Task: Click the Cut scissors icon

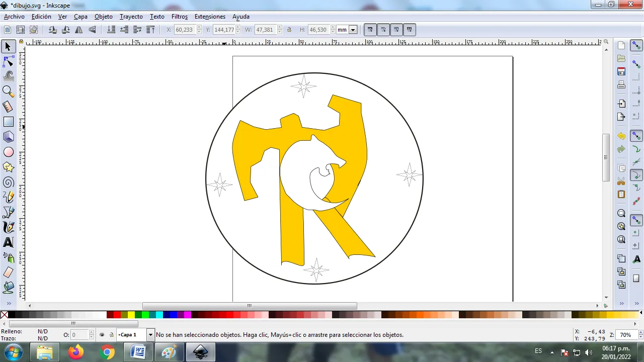Action: point(621,181)
